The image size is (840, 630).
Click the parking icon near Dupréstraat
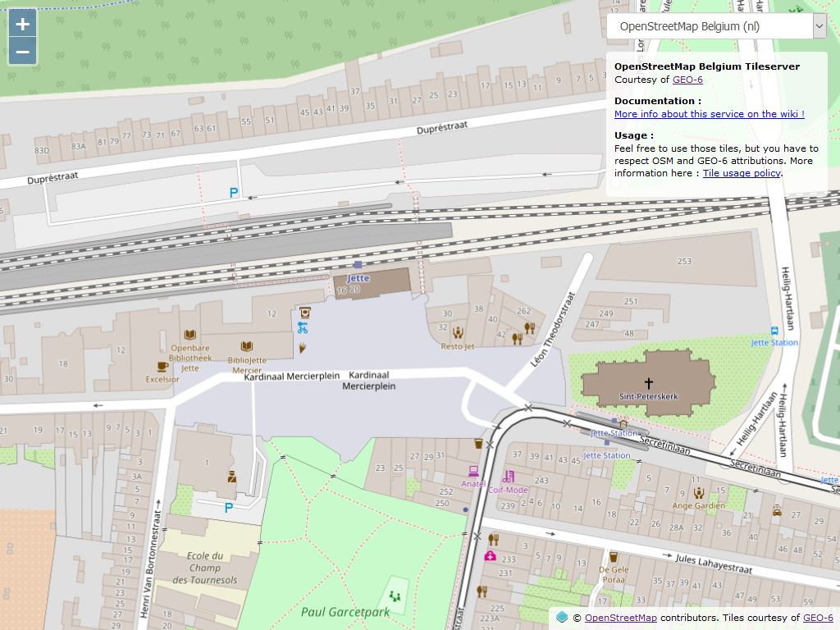[x=234, y=194]
